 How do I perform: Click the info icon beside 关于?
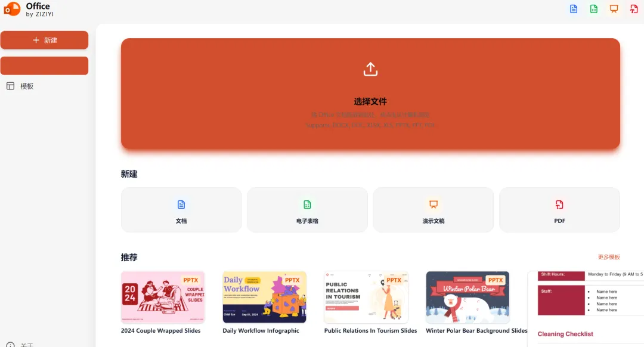tap(10, 345)
